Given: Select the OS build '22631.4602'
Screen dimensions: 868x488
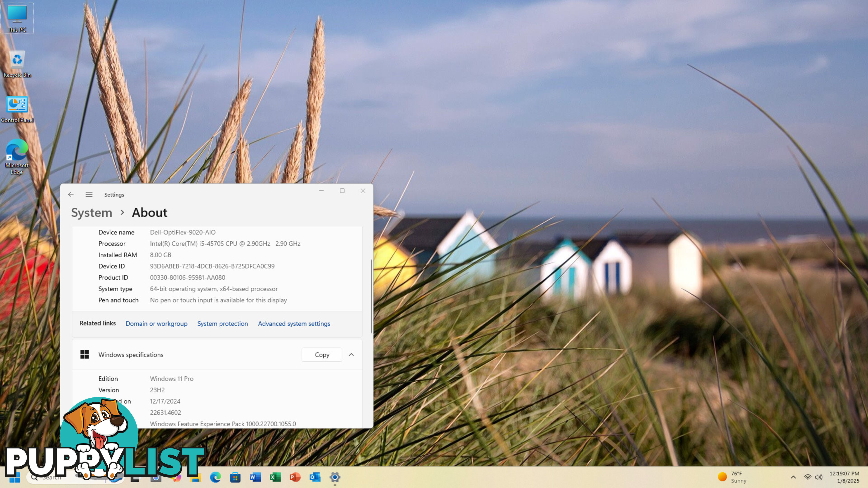Looking at the screenshot, I should 165,412.
